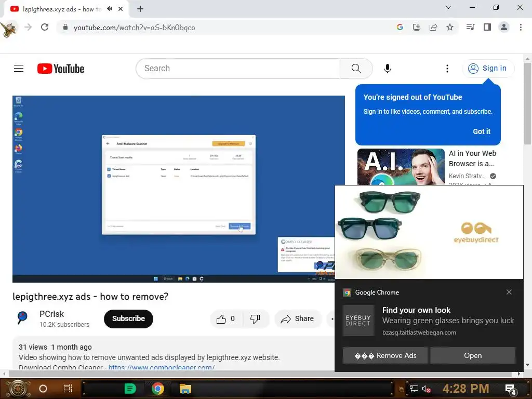Reload the YouTube page

click(45, 27)
